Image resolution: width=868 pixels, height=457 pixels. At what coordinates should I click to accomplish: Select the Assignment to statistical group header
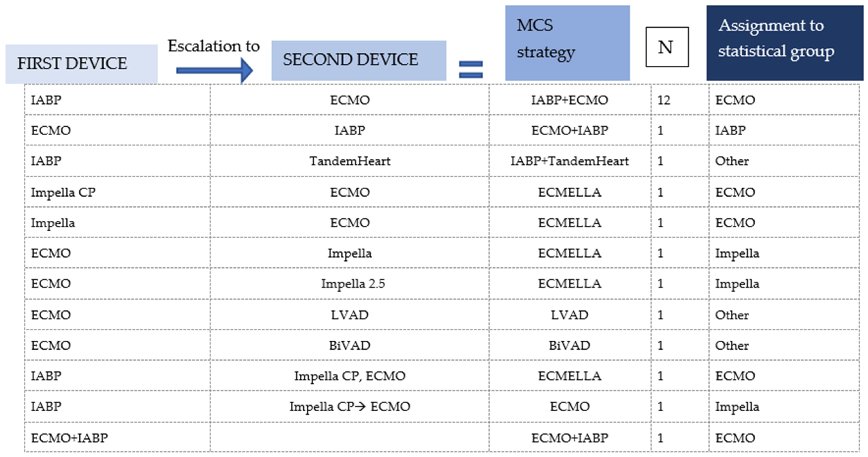pyautogui.click(x=784, y=43)
